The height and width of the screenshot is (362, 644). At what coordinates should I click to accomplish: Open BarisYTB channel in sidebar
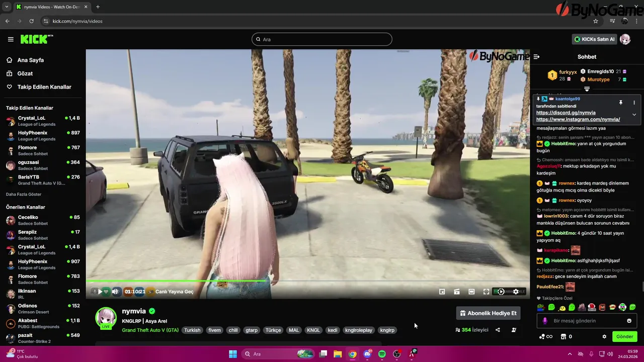[43, 180]
